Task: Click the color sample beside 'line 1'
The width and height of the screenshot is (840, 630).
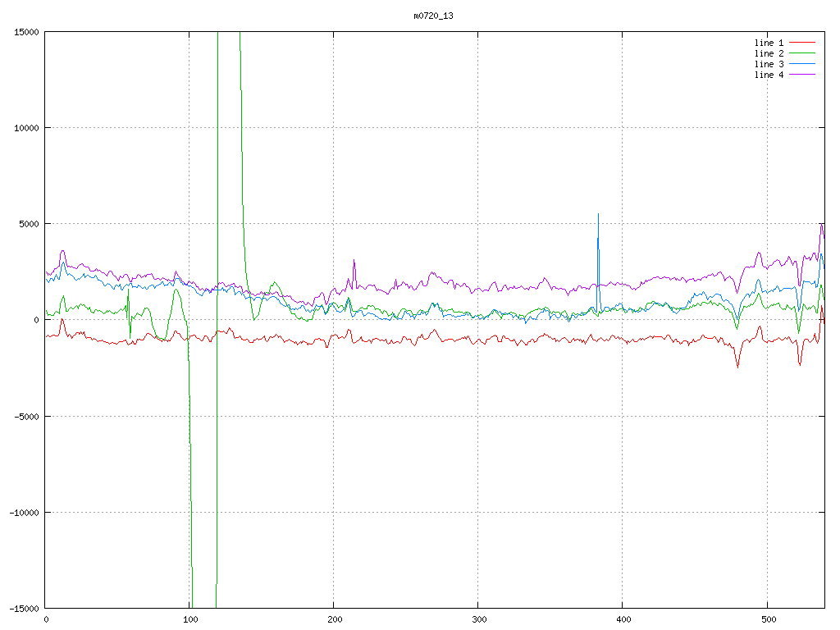Action: coord(803,43)
